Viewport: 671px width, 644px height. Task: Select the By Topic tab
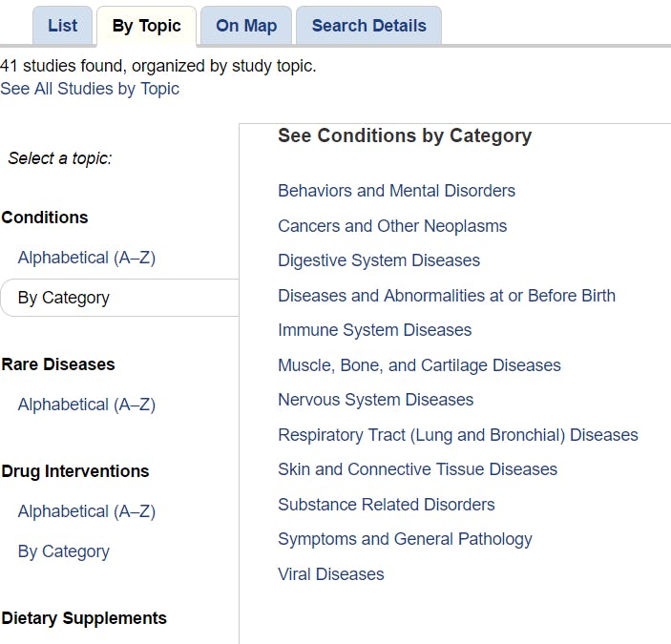(x=146, y=26)
